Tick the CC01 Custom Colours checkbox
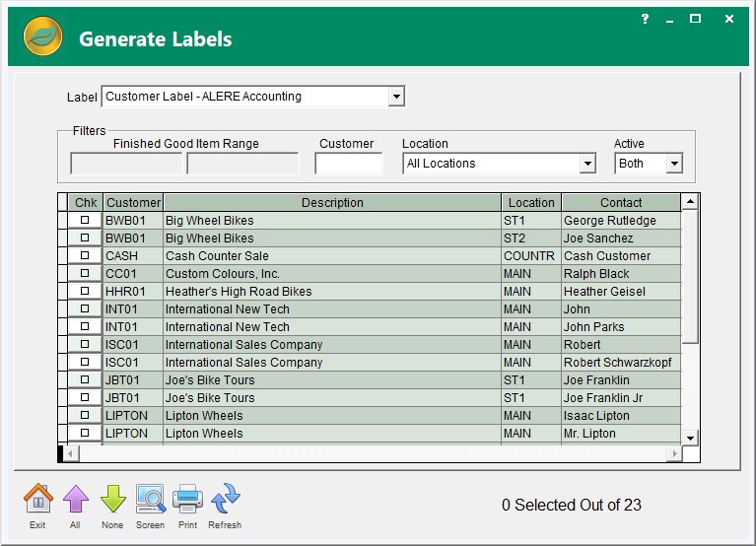 (x=85, y=273)
